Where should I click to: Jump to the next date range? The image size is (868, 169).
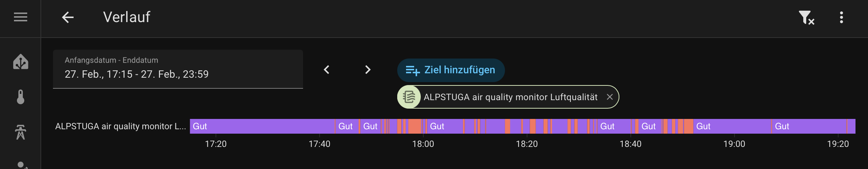[367, 70]
